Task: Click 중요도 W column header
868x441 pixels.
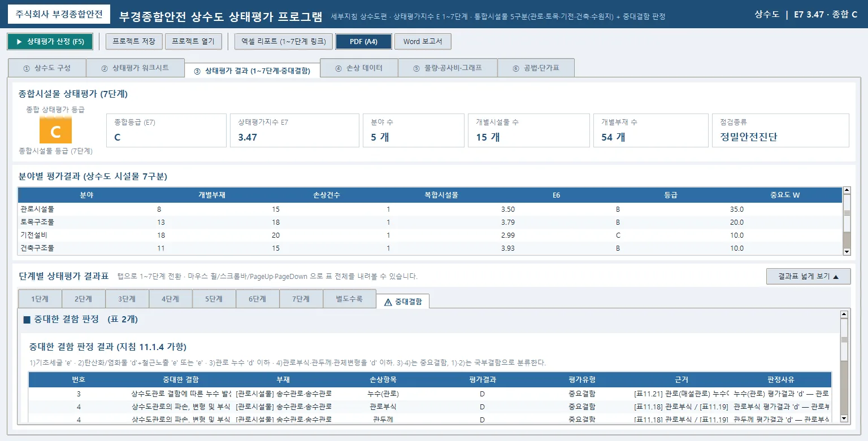Action: pos(785,195)
